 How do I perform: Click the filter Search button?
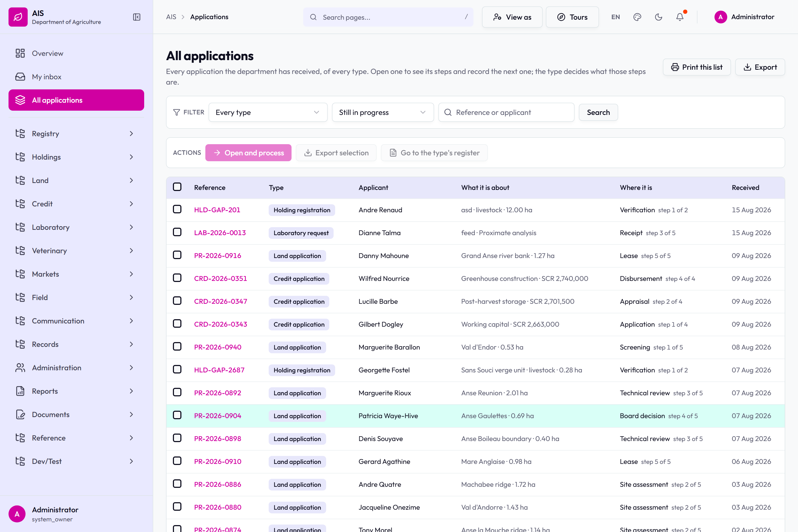[x=598, y=112]
